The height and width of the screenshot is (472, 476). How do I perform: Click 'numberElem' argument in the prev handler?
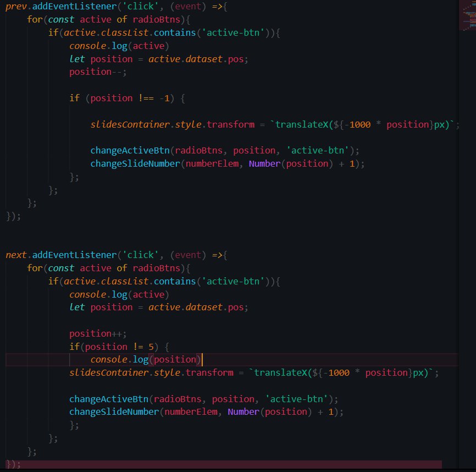(212, 164)
